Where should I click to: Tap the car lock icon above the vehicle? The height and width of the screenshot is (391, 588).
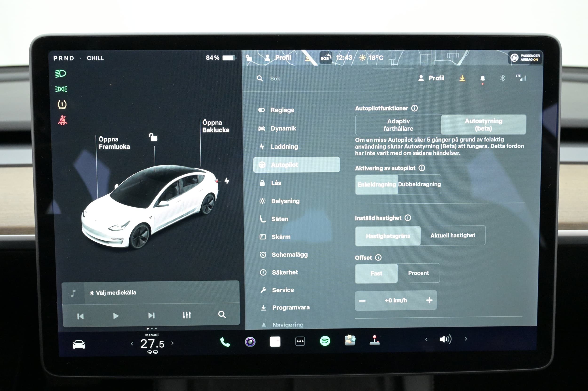click(x=153, y=137)
